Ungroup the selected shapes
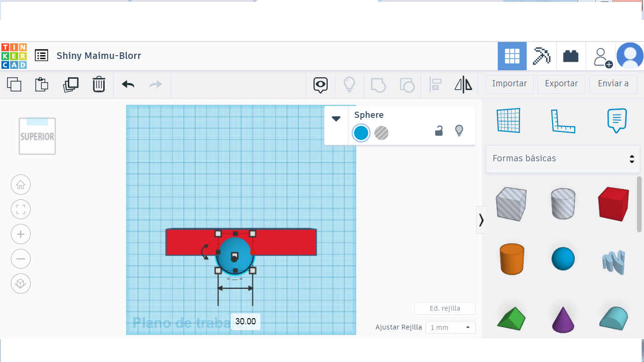This screenshot has width=644, height=362. coord(407,85)
